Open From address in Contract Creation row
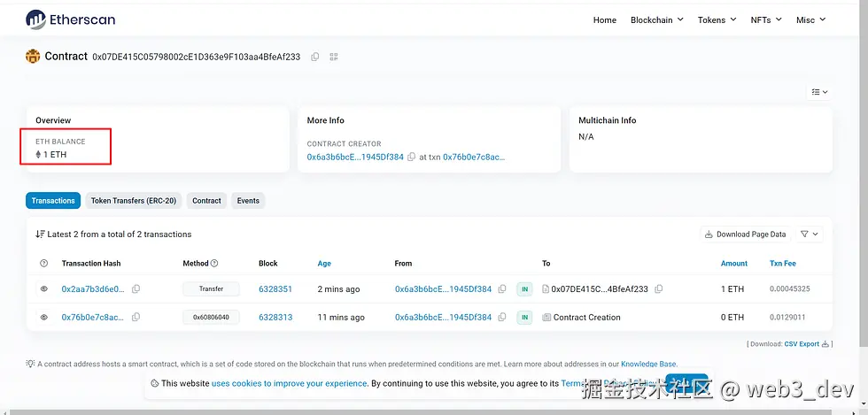868x415 pixels. coord(443,317)
